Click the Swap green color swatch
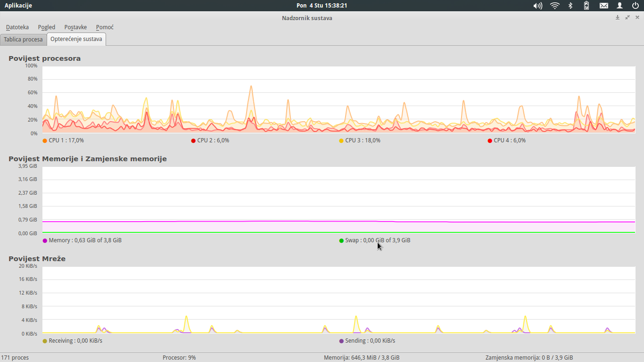This screenshot has width=644, height=362. click(x=341, y=240)
